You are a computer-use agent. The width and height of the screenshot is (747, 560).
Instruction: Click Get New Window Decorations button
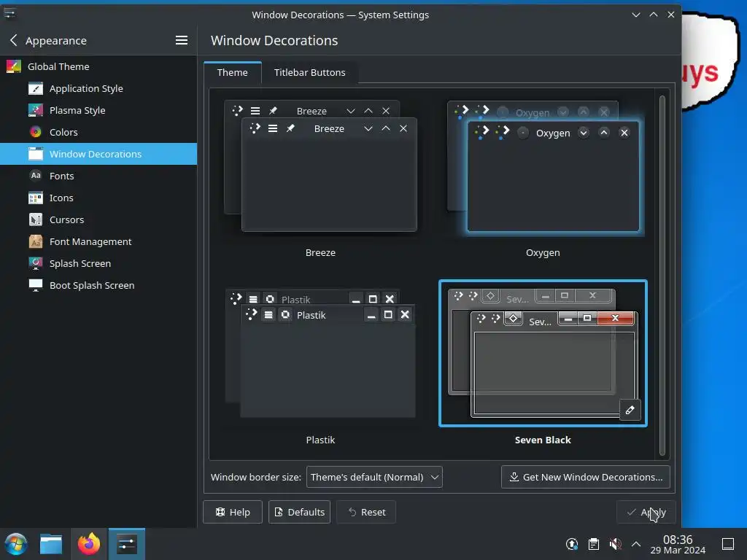pyautogui.click(x=586, y=477)
